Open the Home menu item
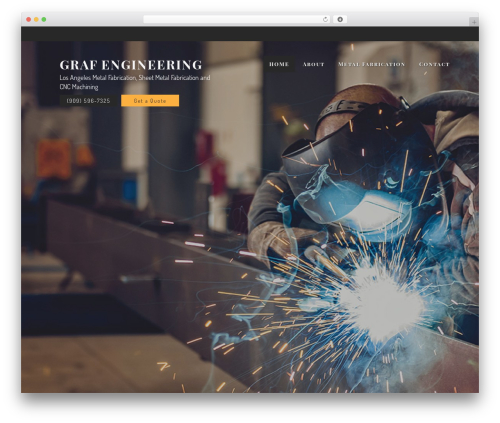Viewport: 500px width, 423px height. coord(279,64)
